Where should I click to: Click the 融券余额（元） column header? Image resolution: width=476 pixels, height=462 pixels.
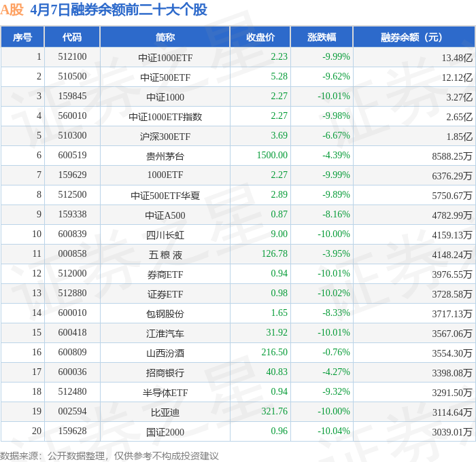point(413,37)
